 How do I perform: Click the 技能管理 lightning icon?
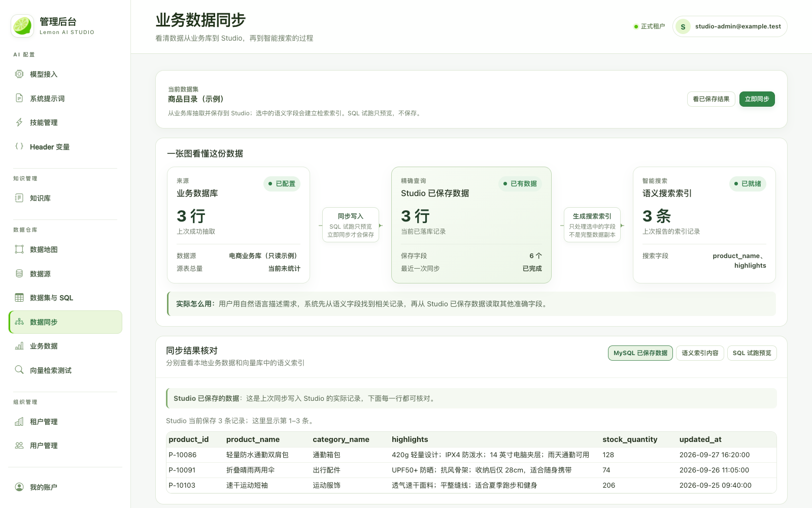pyautogui.click(x=19, y=122)
